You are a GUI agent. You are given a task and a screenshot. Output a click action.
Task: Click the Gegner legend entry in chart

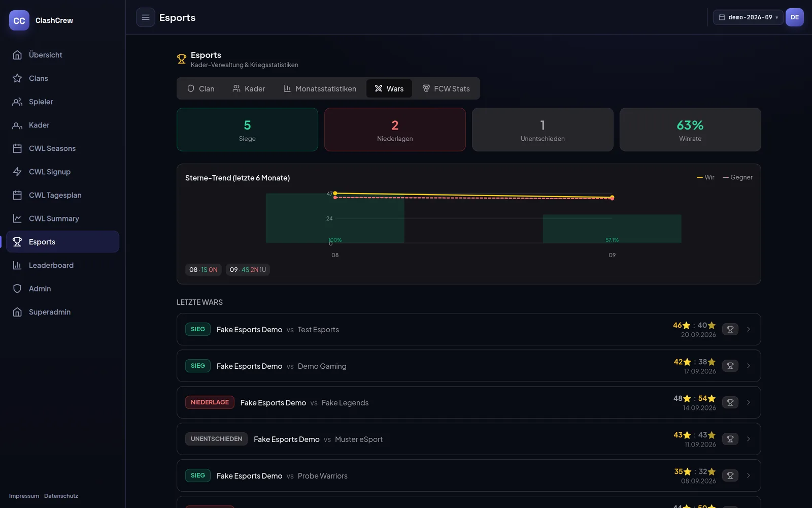click(x=737, y=177)
